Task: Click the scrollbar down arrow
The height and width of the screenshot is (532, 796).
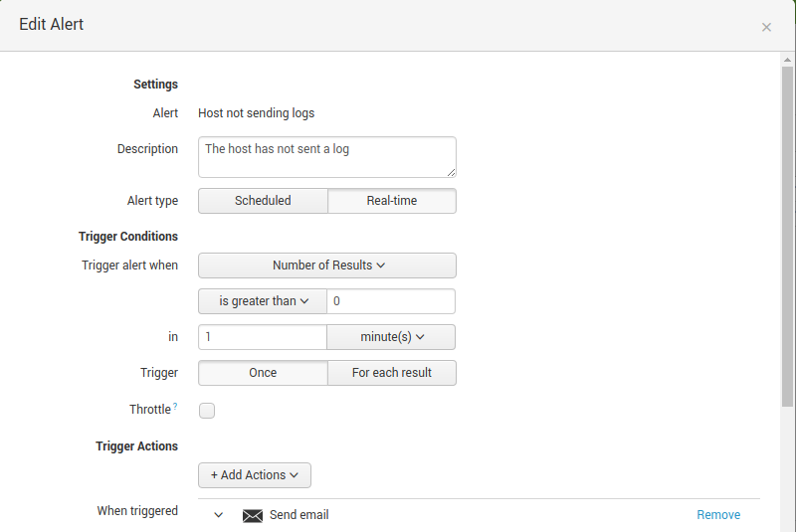Action: coord(787,524)
